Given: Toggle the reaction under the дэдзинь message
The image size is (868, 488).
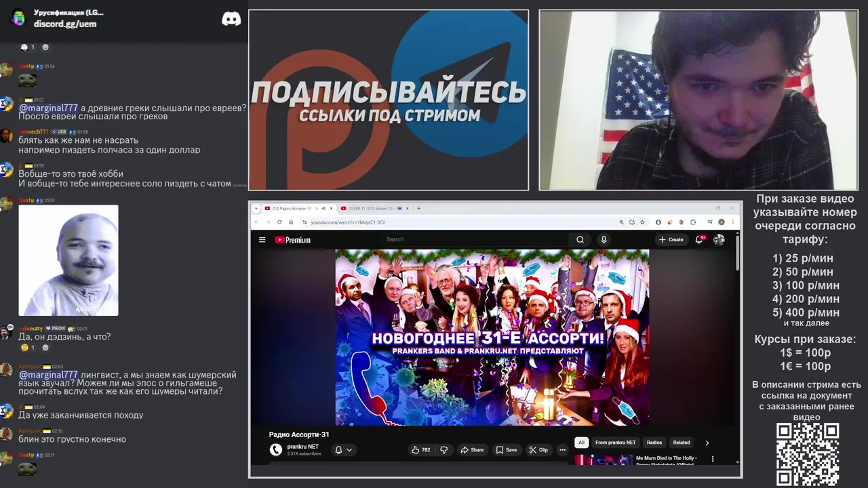Looking at the screenshot, I should 28,348.
